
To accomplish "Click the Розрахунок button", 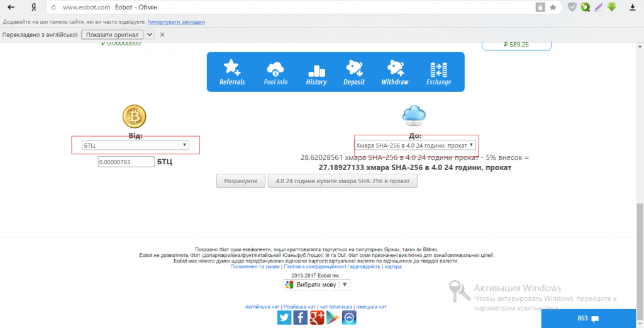I will pos(241,181).
